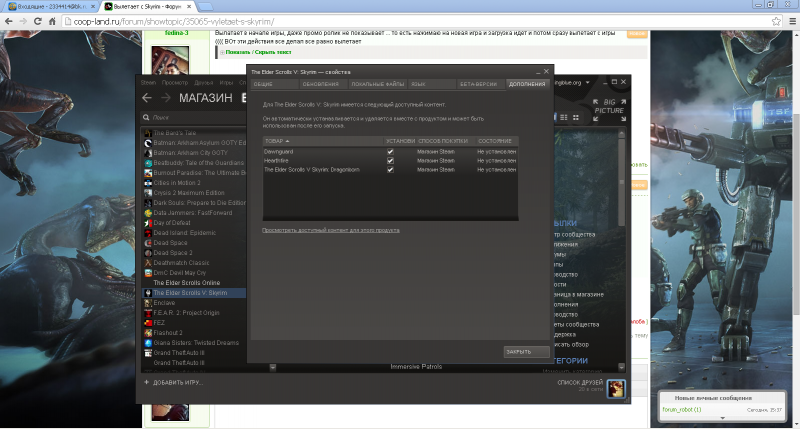800x429 pixels.
Task: Open the forum_robot (1) message link
Action: click(682, 410)
